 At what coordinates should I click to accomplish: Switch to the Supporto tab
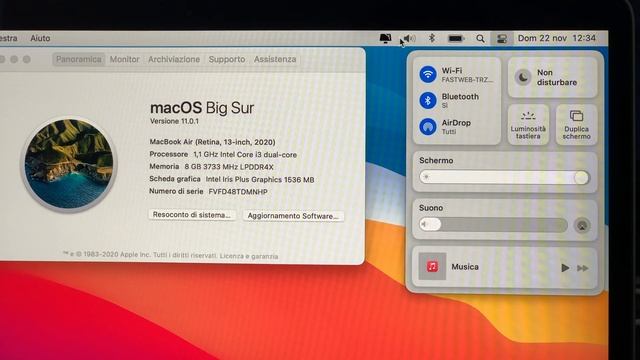point(227,59)
